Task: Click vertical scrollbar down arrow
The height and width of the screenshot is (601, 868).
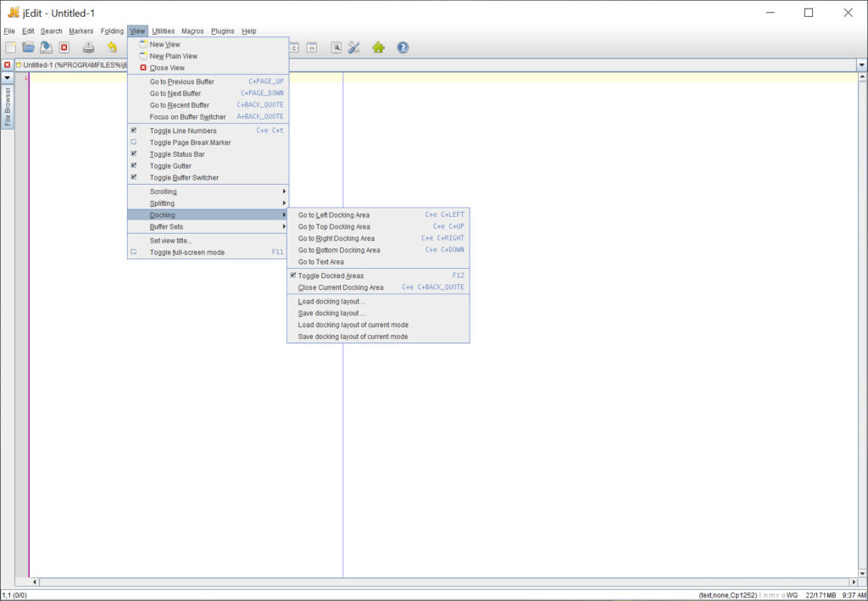Action: pyautogui.click(x=862, y=573)
